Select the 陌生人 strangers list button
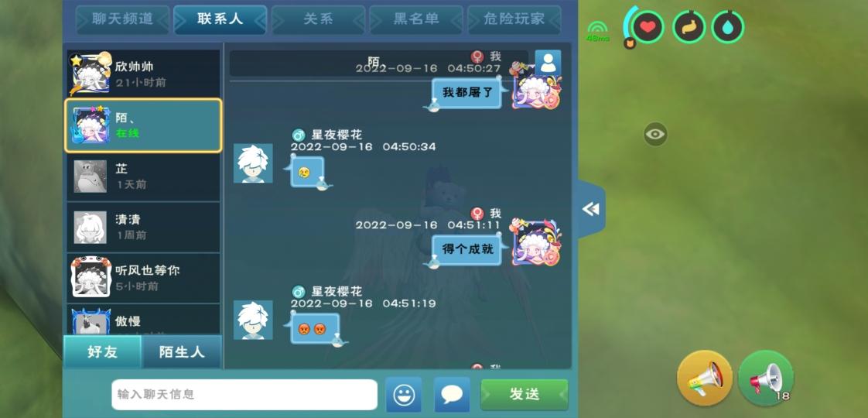The image size is (868, 418). 182,351
